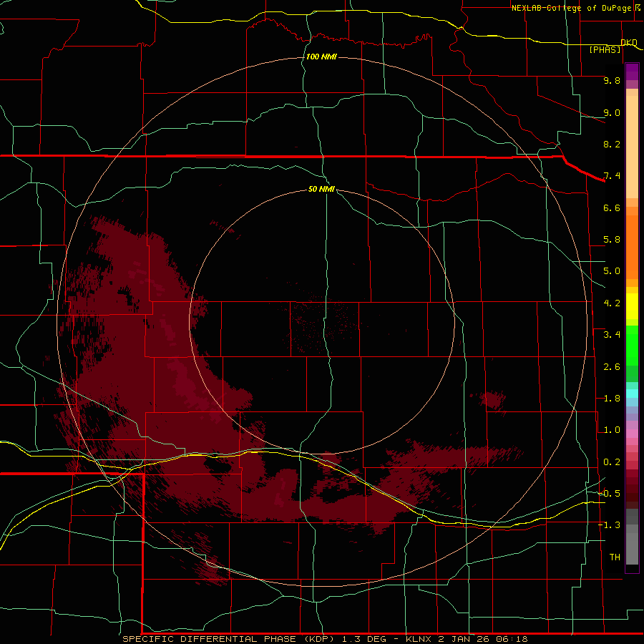Click the 100 NMI range ring label
The height and width of the screenshot is (644, 644).
pyautogui.click(x=321, y=57)
